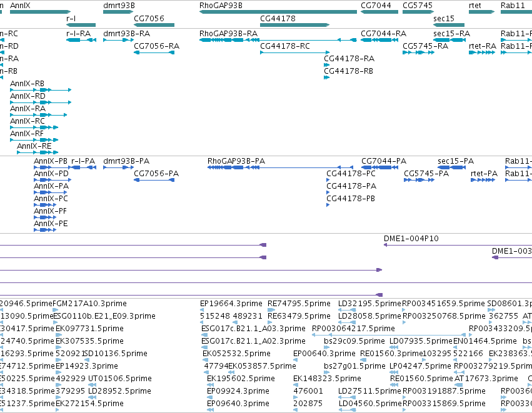Viewport: 532px width, 413px height.
Task: Select EST EK052532.5prime
Action: click(205, 360)
